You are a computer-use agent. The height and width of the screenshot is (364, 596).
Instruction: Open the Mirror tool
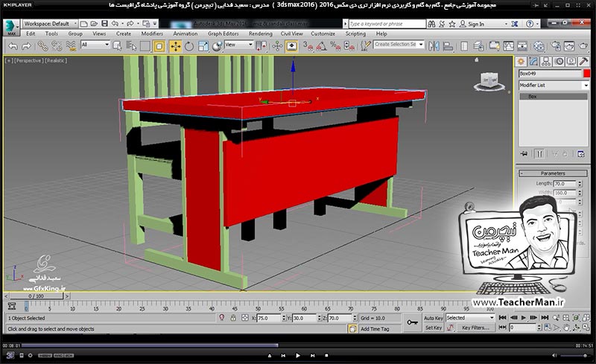tap(434, 46)
